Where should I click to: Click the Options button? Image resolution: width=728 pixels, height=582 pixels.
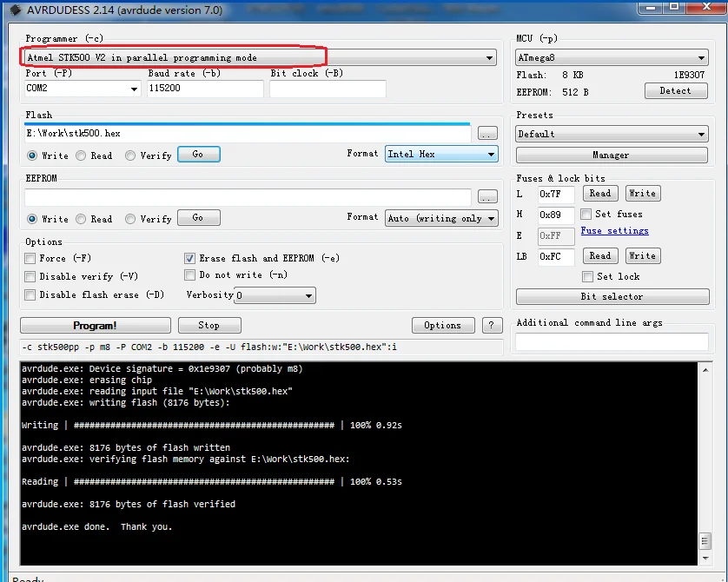tap(443, 326)
